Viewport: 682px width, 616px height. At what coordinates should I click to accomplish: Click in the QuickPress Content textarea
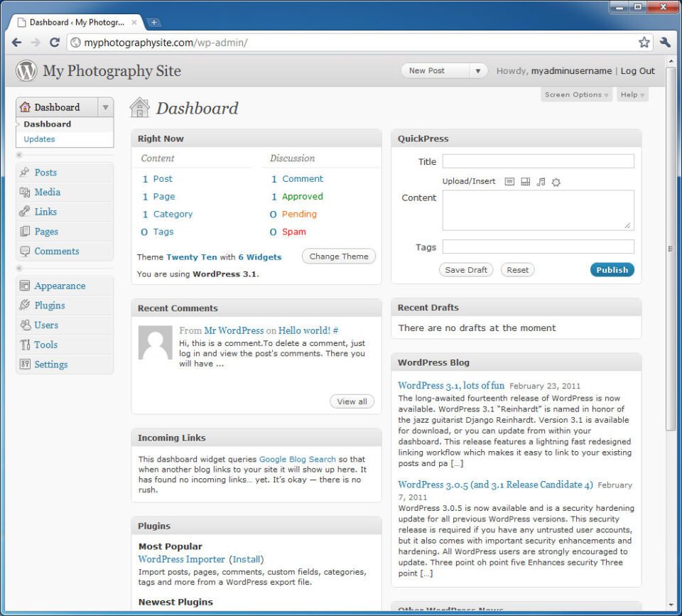point(538,210)
